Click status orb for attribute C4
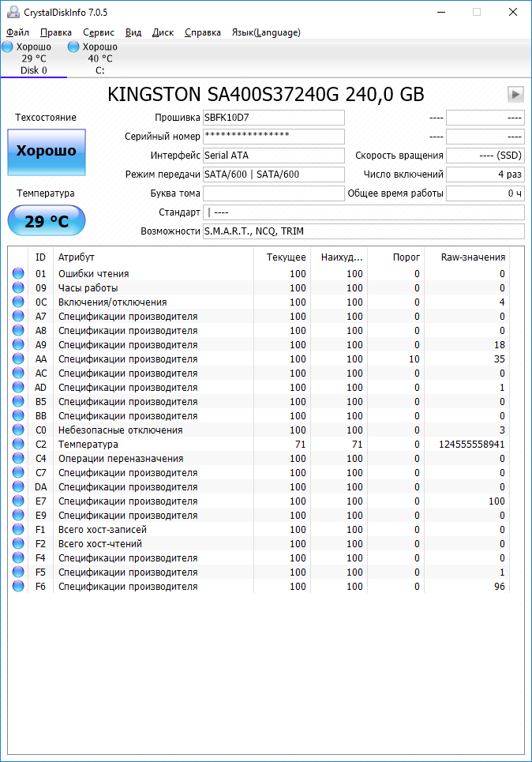 click(18, 458)
